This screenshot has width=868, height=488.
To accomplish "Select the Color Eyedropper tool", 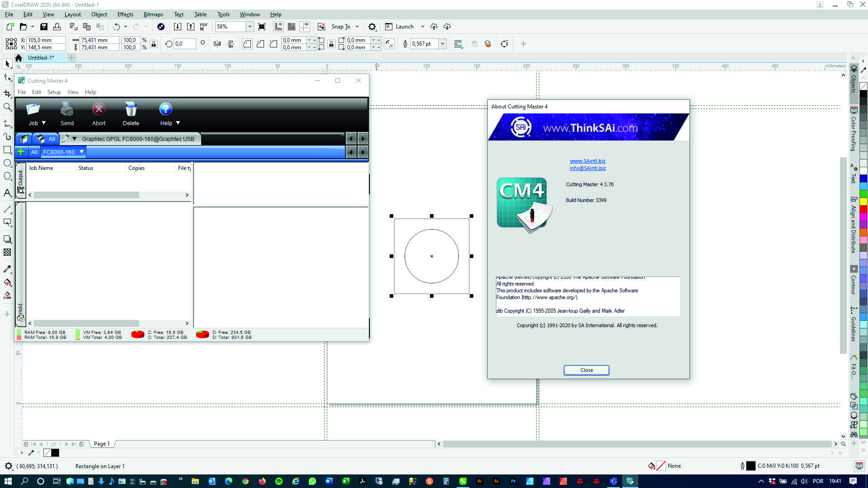I will click(x=7, y=269).
